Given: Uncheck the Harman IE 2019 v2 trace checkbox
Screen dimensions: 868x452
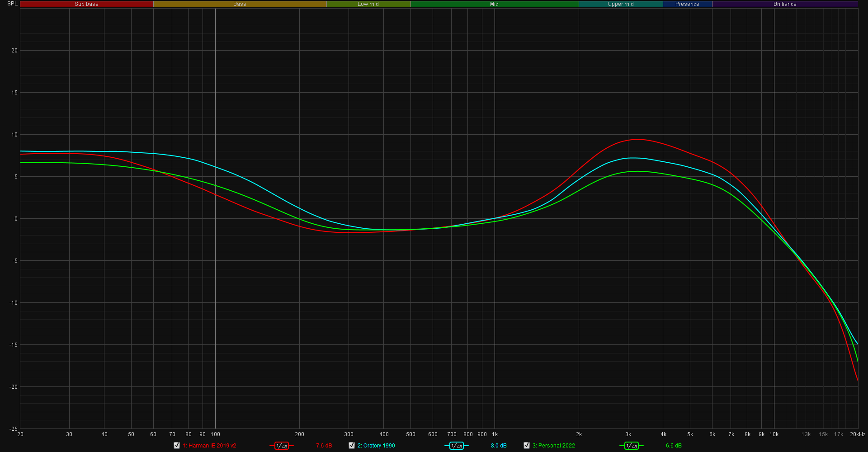Looking at the screenshot, I should point(177,445).
